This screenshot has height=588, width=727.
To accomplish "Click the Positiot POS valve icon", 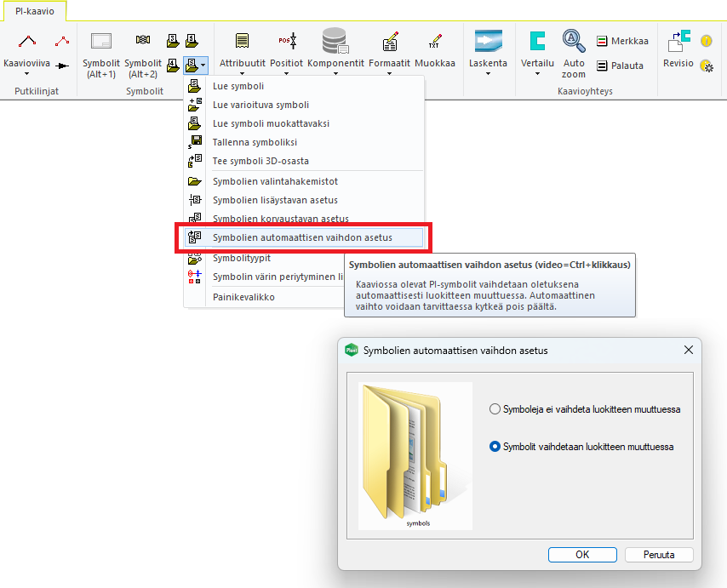I will coord(288,41).
